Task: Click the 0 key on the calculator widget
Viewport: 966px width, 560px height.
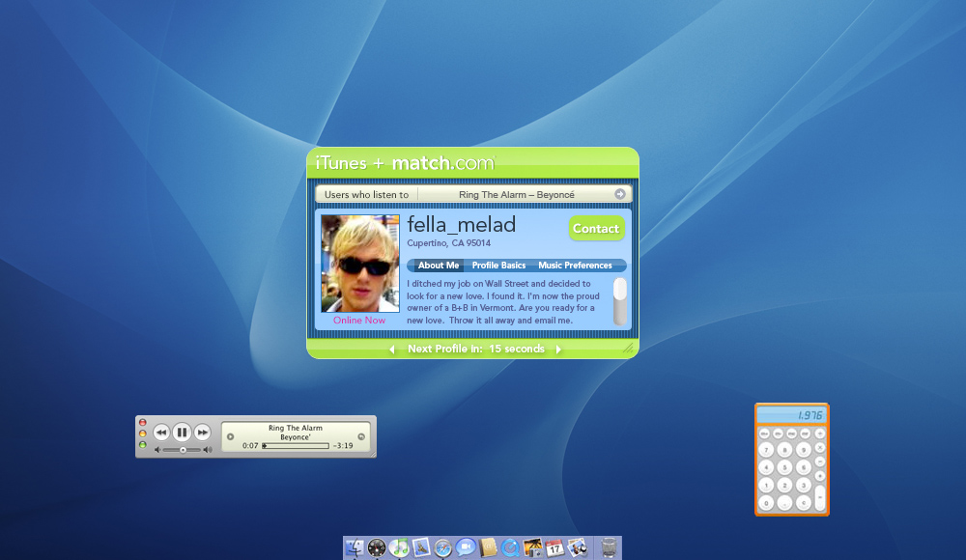Action: pyautogui.click(x=766, y=503)
